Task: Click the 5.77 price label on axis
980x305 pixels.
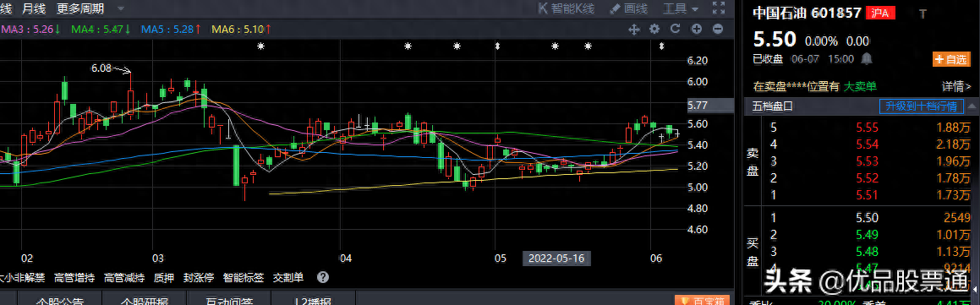Action: 698,106
